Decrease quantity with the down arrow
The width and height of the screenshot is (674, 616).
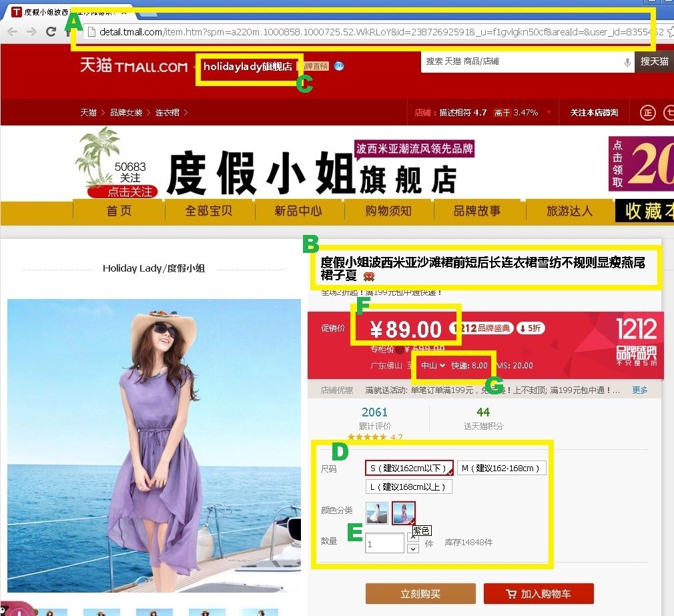coord(412,549)
